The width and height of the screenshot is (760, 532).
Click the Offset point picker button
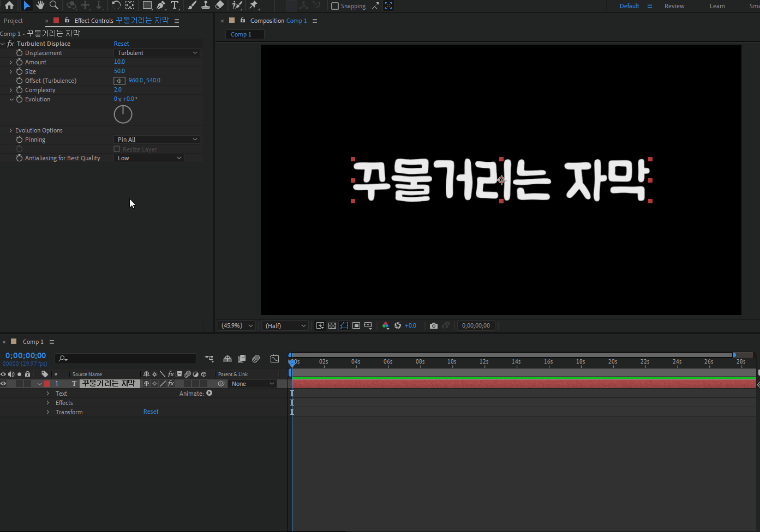pos(119,81)
